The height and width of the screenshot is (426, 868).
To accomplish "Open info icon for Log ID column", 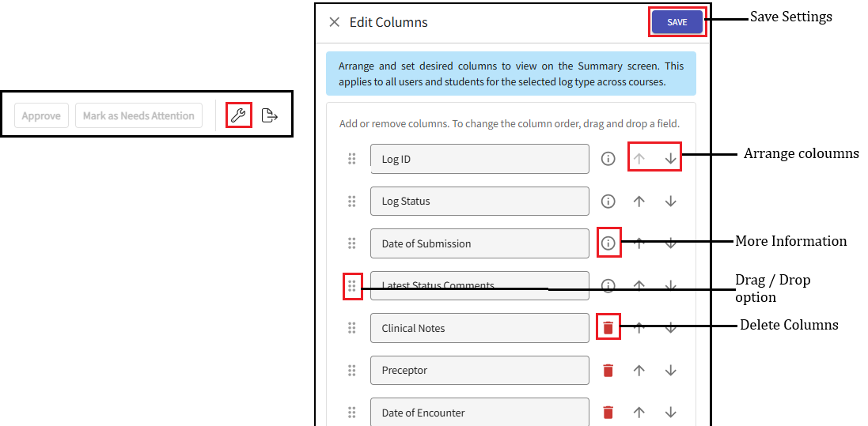I will 608,159.
